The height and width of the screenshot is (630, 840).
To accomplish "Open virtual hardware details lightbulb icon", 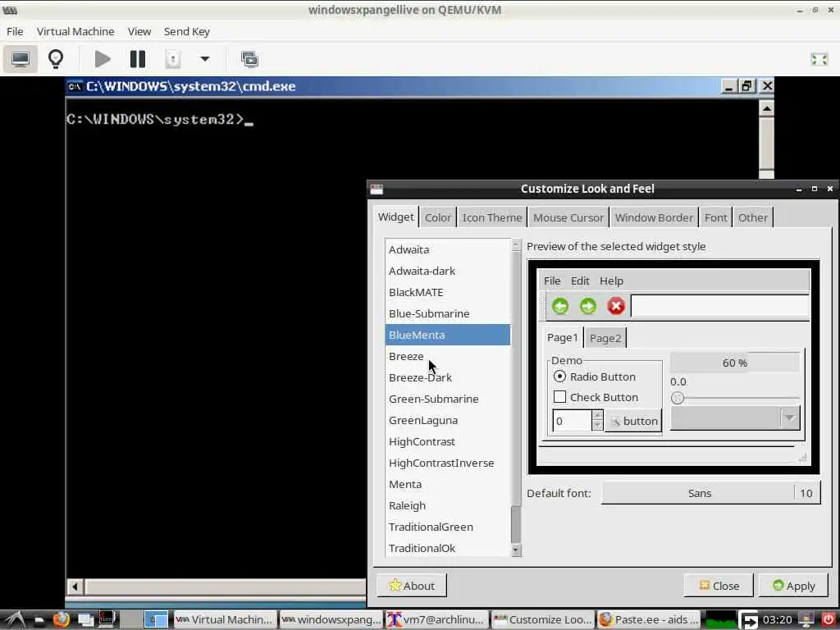I will point(56,59).
